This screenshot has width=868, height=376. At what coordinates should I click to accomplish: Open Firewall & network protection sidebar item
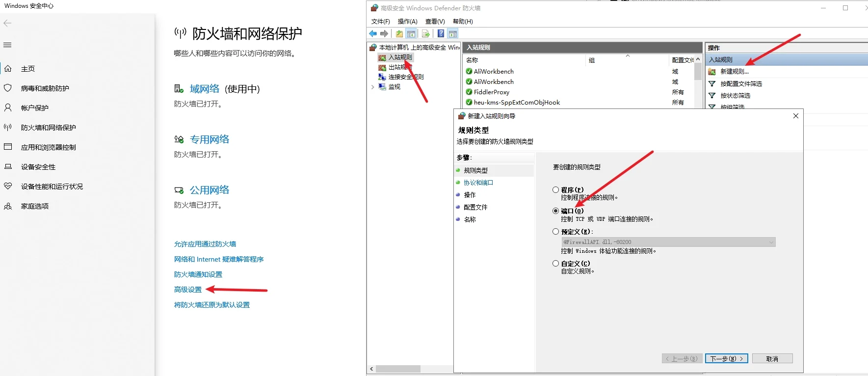[x=48, y=128]
